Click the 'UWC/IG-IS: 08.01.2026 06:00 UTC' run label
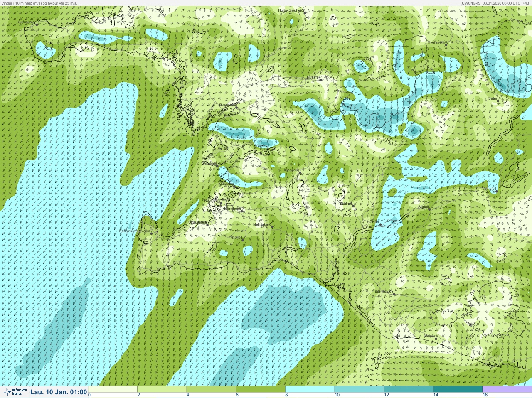This screenshot has width=532, height=398. 491,3
